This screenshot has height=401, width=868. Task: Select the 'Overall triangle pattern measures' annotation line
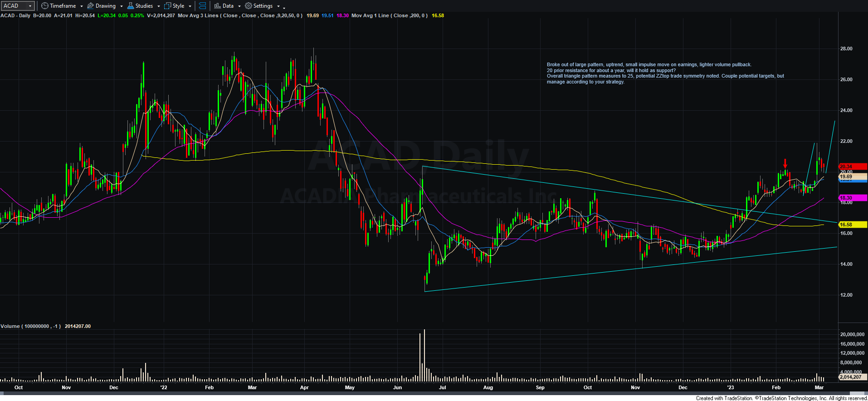pyautogui.click(x=665, y=76)
